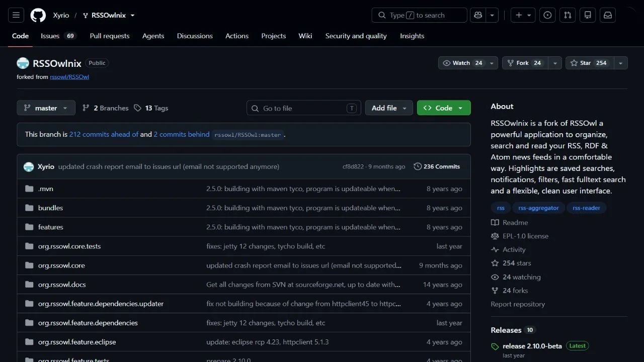Screen dimensions: 644x362
Task: Click the features folder icon
Action: [x=29, y=227]
